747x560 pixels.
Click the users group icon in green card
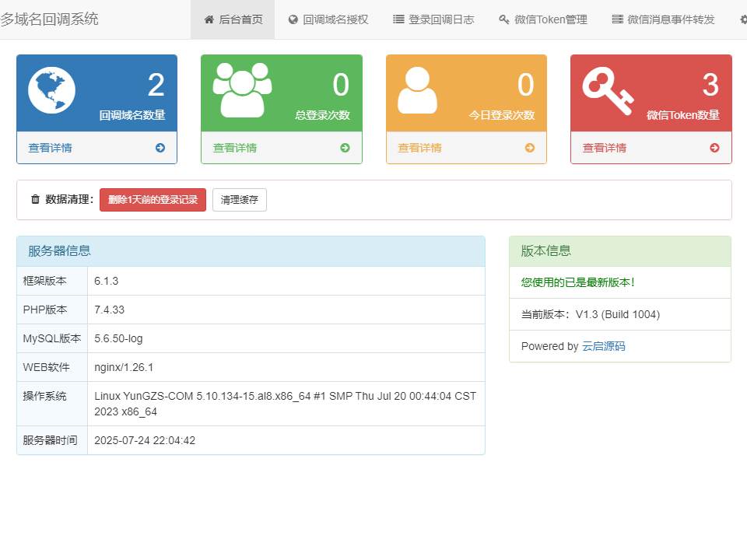pyautogui.click(x=242, y=89)
